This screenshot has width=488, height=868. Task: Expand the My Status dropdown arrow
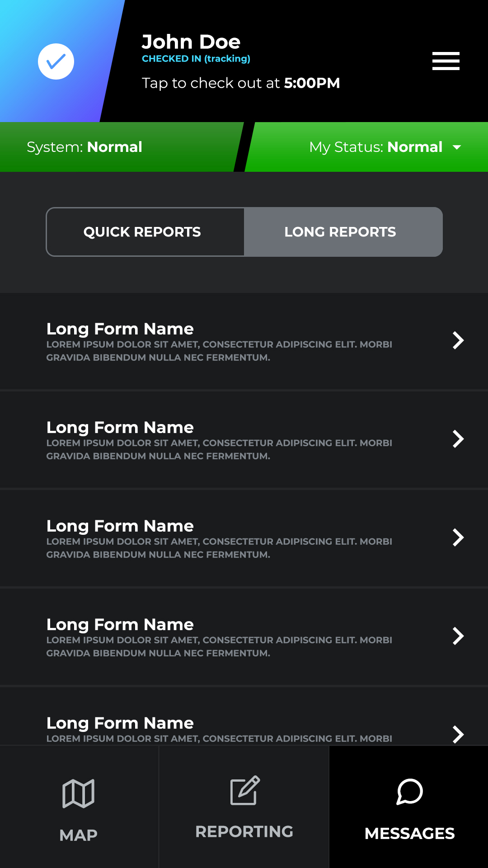457,147
